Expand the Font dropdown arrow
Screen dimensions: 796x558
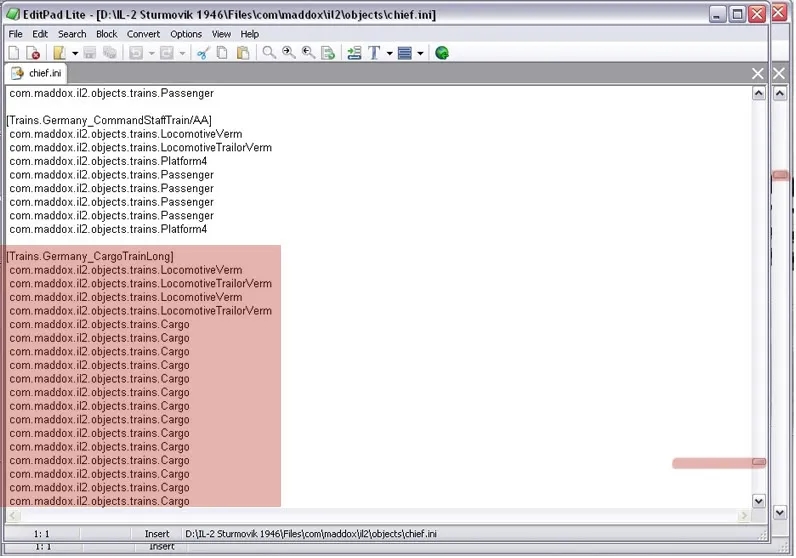click(389, 53)
